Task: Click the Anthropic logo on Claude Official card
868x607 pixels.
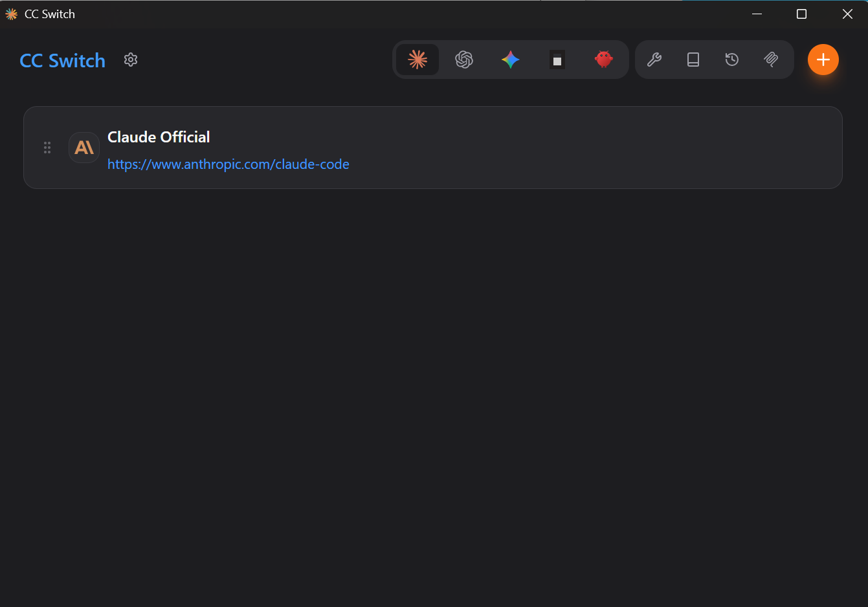Action: [84, 148]
